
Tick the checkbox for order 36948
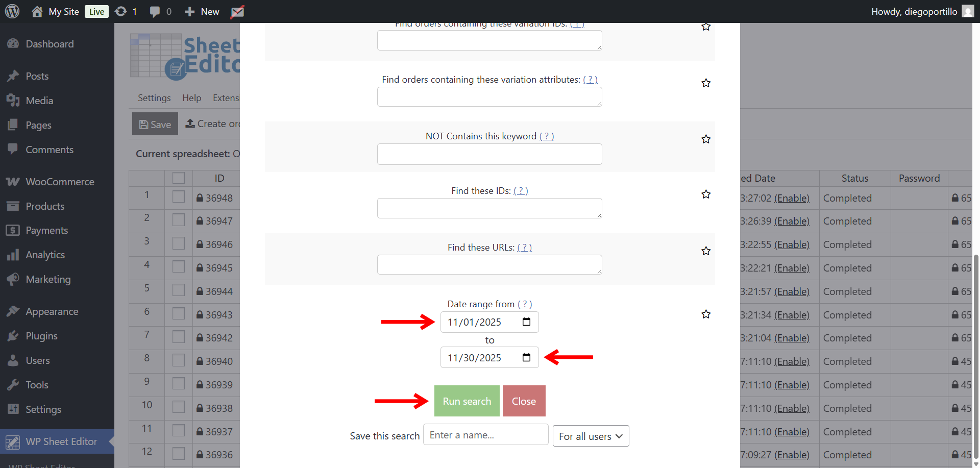coord(179,198)
